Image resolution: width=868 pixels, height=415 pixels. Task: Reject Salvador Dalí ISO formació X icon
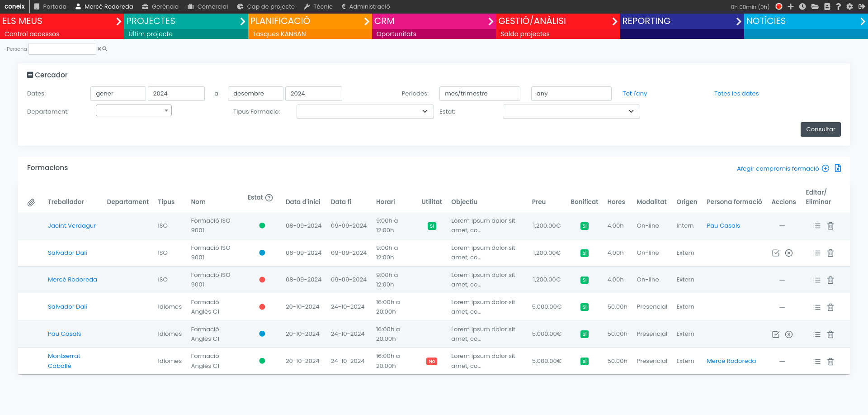click(789, 253)
